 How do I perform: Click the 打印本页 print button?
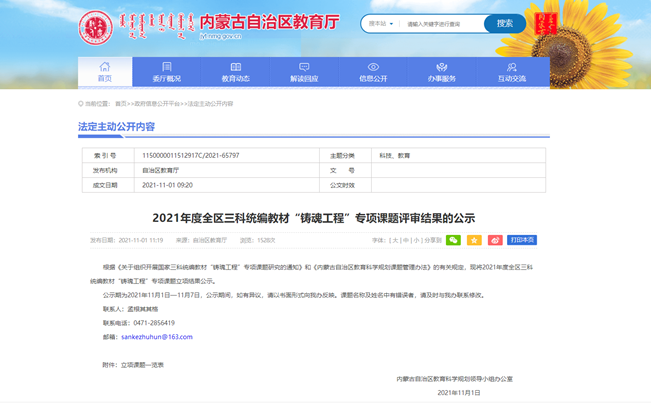(522, 240)
